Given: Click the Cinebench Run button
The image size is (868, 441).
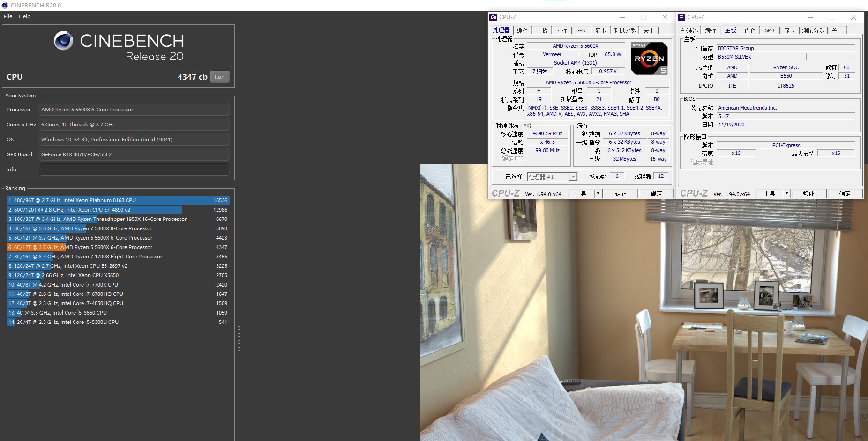Looking at the screenshot, I should tap(219, 77).
